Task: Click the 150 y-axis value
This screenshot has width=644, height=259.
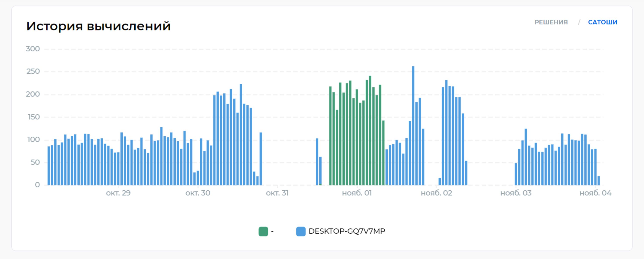Action: click(x=34, y=117)
